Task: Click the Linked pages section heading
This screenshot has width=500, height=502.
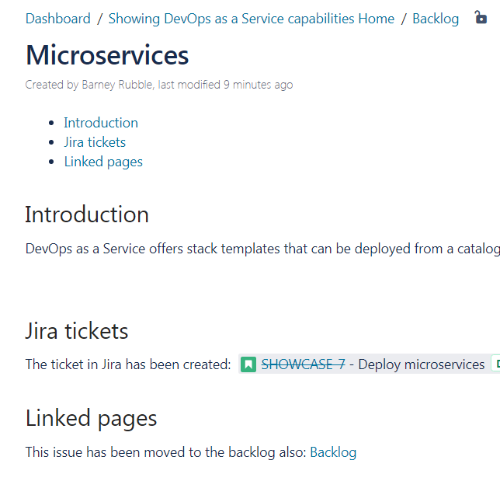Action: tap(91, 418)
